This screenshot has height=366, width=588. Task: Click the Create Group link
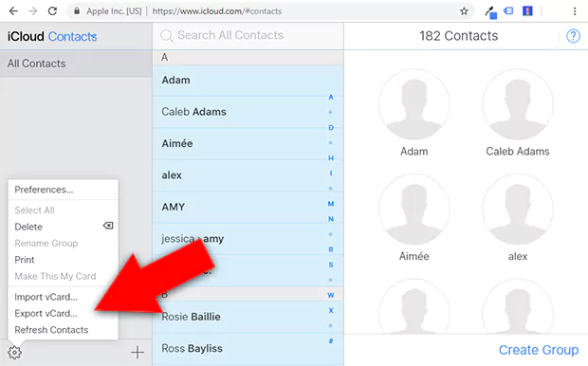coord(539,350)
